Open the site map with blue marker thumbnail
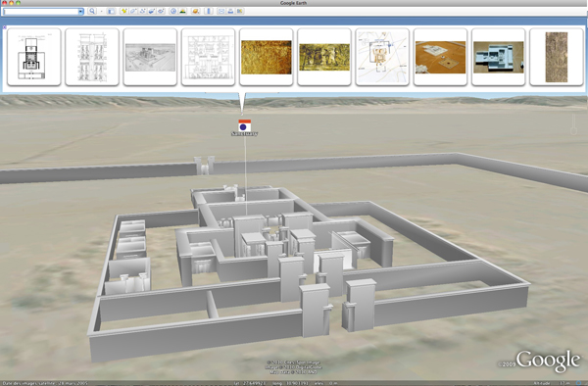This screenshot has height=386, width=588. click(382, 57)
